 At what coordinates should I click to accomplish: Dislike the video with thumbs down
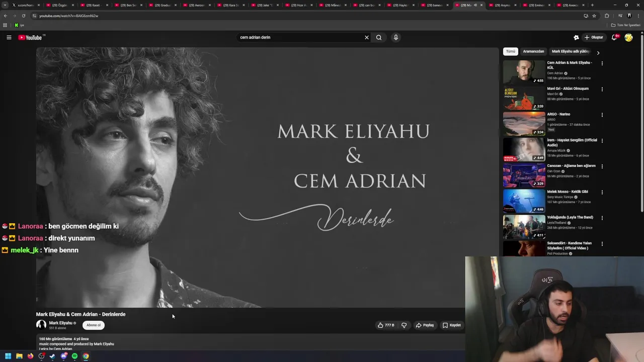tap(404, 325)
